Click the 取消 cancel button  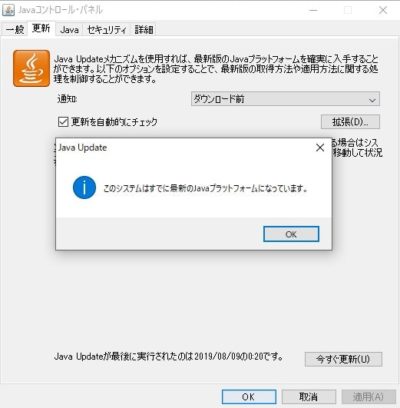coord(309,397)
